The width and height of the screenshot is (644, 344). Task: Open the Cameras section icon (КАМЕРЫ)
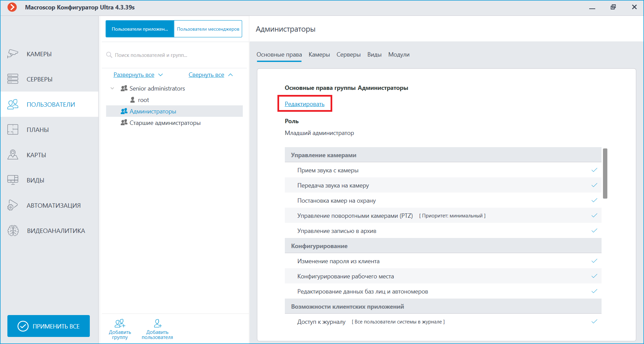click(13, 54)
